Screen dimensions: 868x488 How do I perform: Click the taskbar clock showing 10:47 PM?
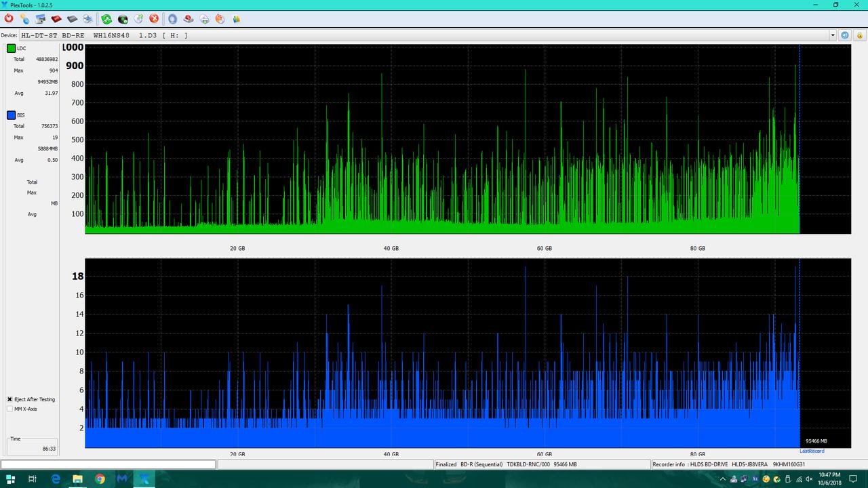coord(829,479)
